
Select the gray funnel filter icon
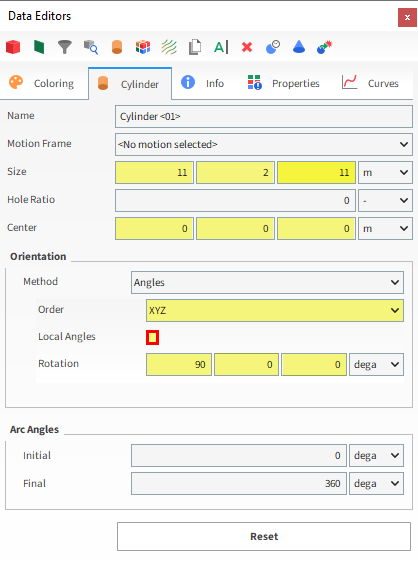65,47
